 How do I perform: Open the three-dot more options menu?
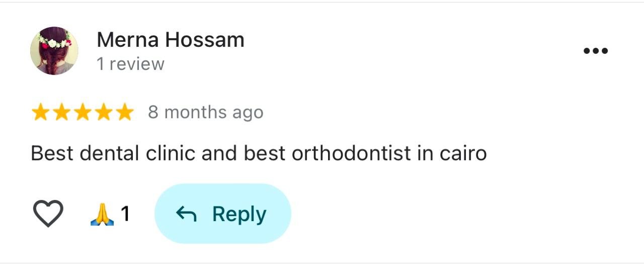pos(596,51)
